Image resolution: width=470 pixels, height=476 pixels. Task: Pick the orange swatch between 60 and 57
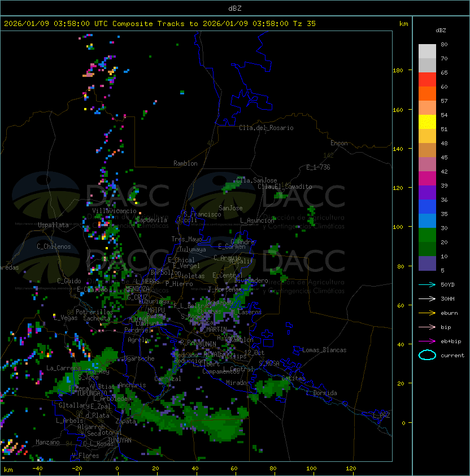[x=427, y=93]
